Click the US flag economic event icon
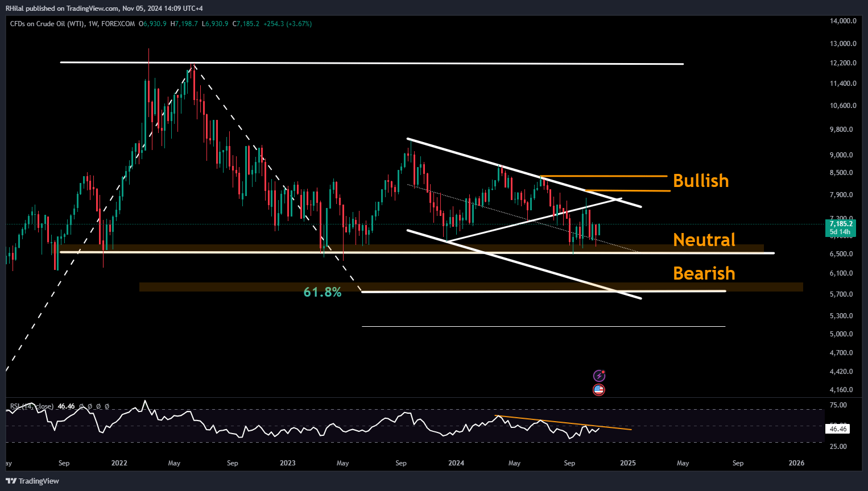The height and width of the screenshot is (491, 868). (599, 390)
